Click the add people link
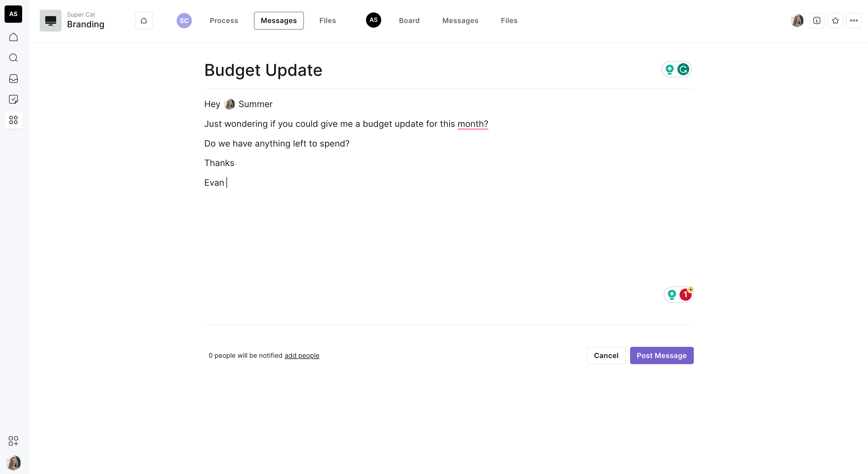Screen dimensions: 868x474 coord(302,355)
